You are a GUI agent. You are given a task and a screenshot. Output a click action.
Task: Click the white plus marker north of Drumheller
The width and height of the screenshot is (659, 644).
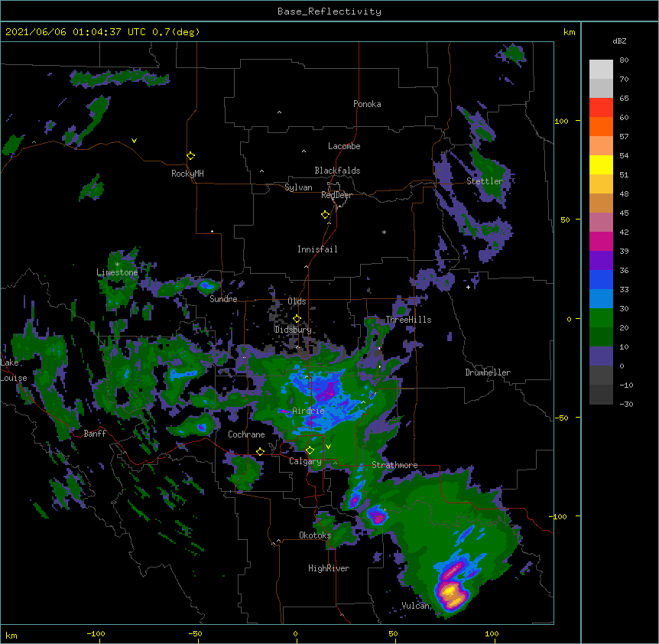468,287
